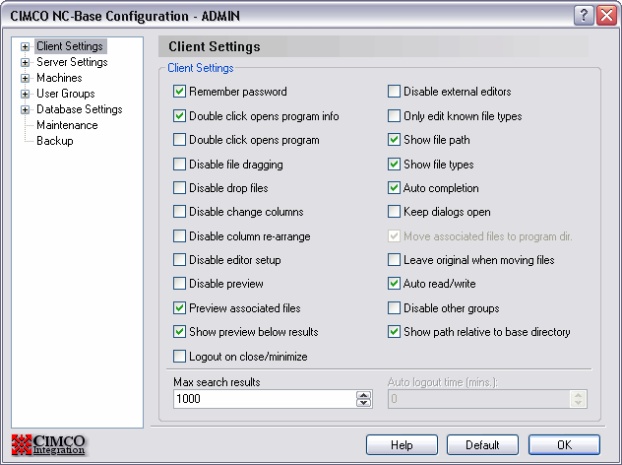Uncheck Show preview below results

tap(179, 332)
